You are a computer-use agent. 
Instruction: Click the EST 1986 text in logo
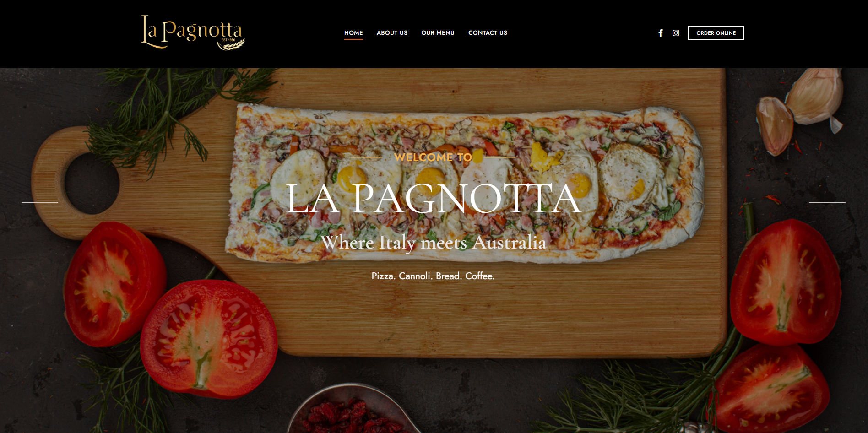point(228,40)
